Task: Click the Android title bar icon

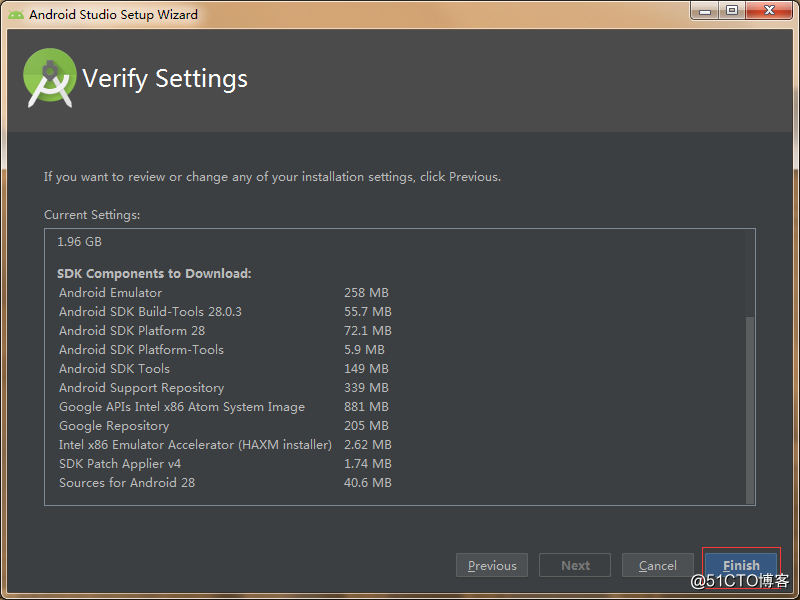Action: click(16, 14)
